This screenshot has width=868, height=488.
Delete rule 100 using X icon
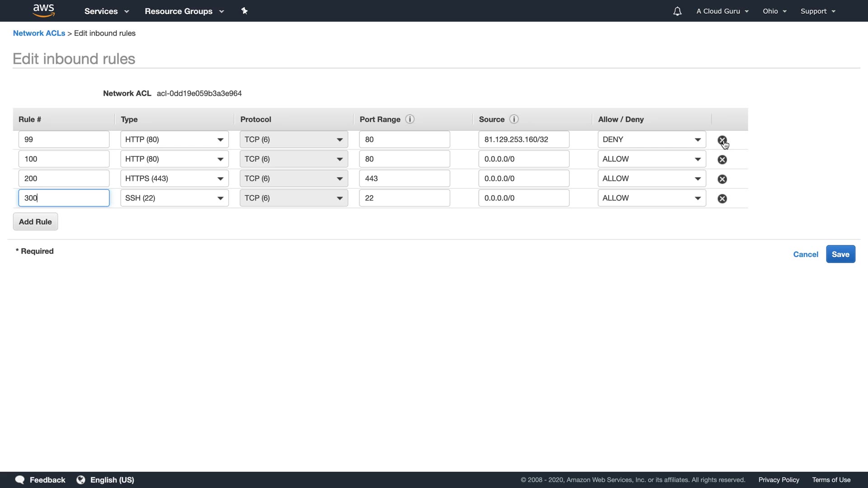pos(722,160)
